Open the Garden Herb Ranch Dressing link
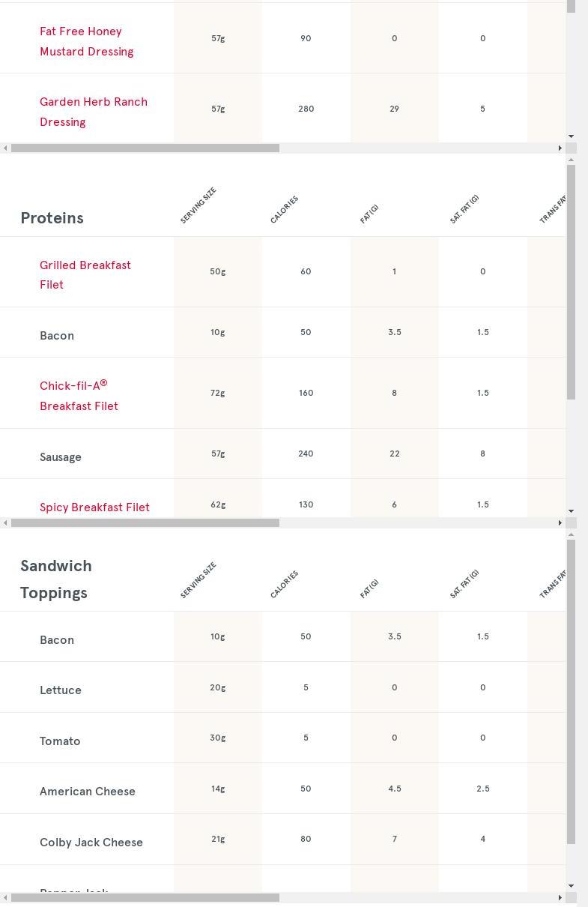The height and width of the screenshot is (907, 588). (x=93, y=112)
